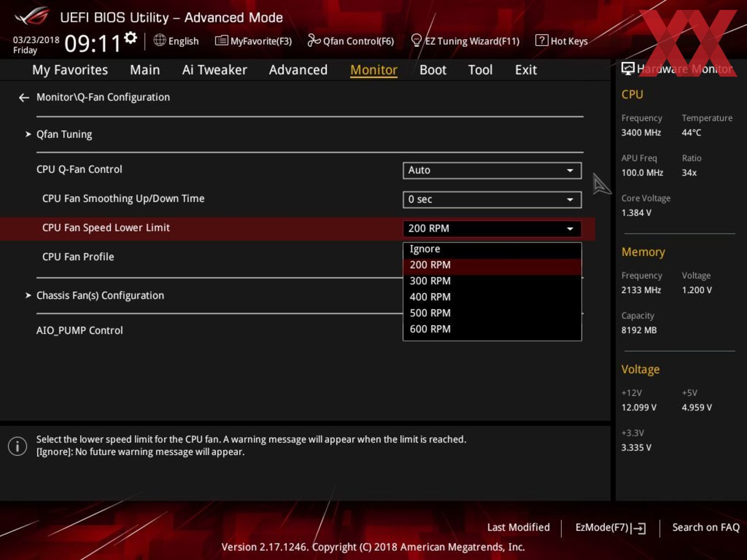The width and height of the screenshot is (747, 560).
Task: Click the settings gear next to the clock
Action: click(130, 38)
